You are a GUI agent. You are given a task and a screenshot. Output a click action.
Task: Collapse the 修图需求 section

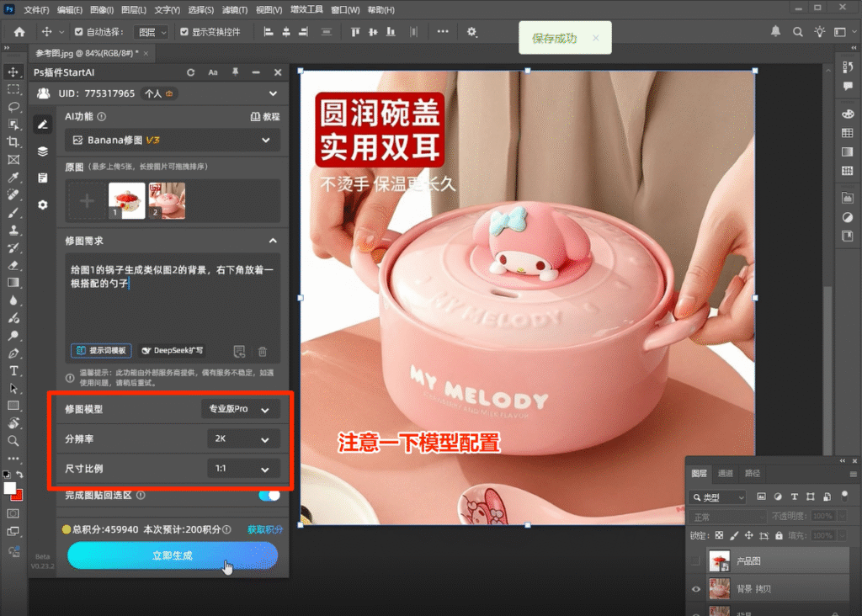(273, 241)
